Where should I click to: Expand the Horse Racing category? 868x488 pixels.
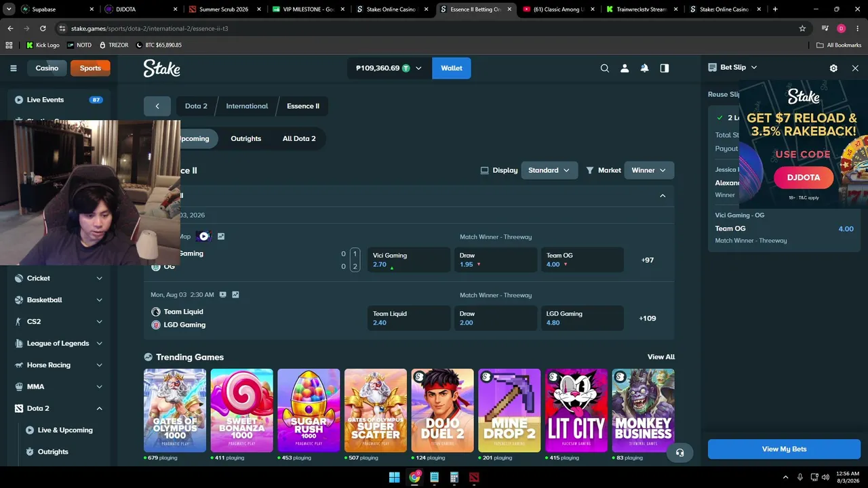pos(99,365)
